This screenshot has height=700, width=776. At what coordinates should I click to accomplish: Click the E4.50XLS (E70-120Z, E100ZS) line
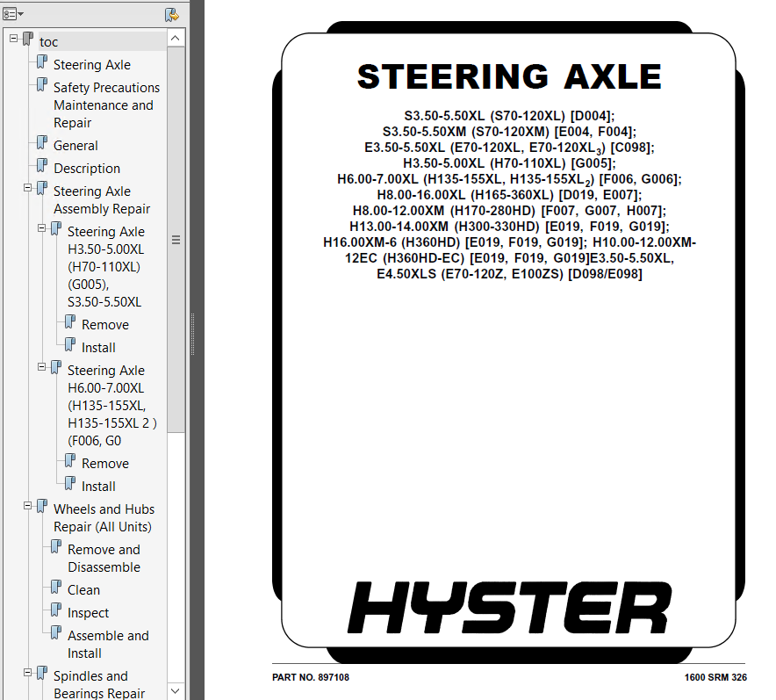tap(509, 274)
